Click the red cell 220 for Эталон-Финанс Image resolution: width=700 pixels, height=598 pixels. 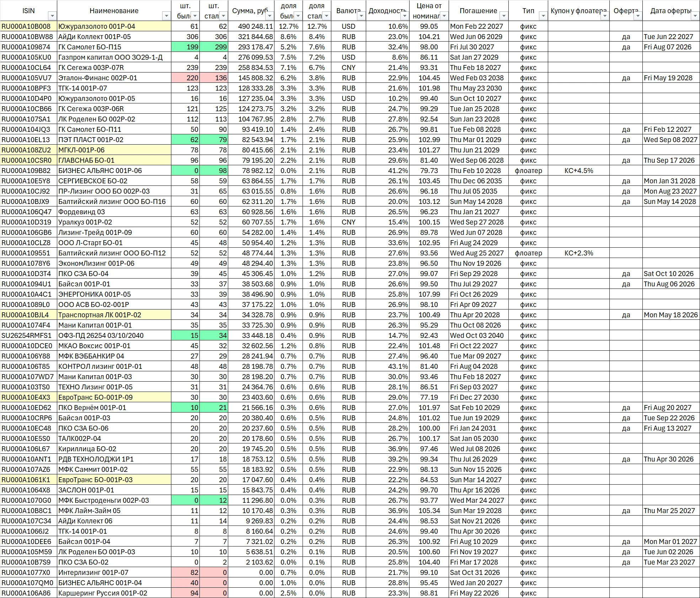(x=185, y=78)
